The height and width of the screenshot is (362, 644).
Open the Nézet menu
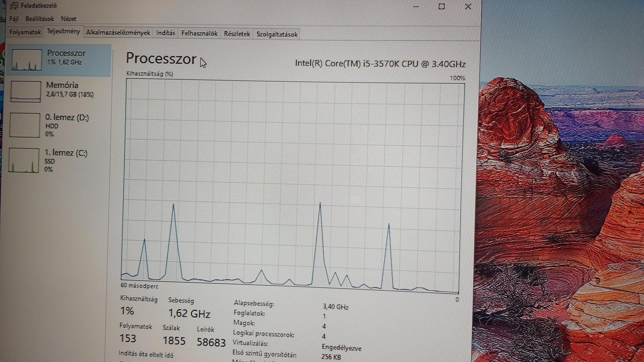68,19
